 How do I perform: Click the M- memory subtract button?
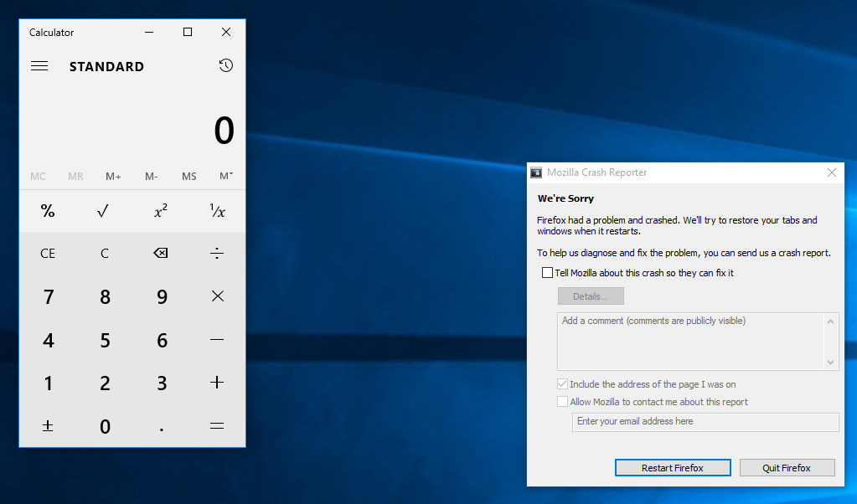point(152,177)
